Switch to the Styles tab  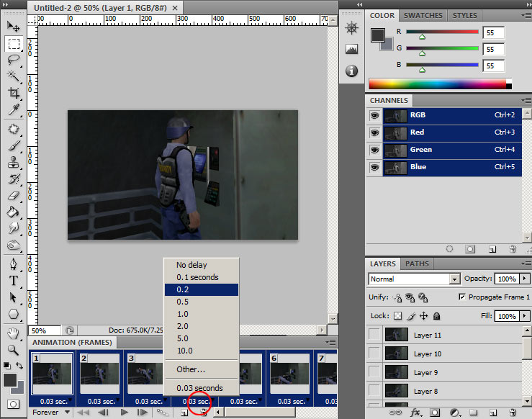coord(464,15)
